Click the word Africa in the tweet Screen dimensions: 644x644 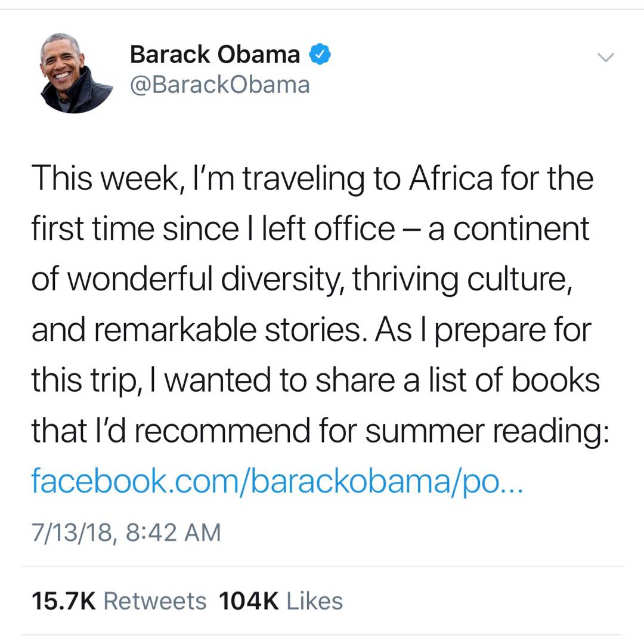point(451,179)
